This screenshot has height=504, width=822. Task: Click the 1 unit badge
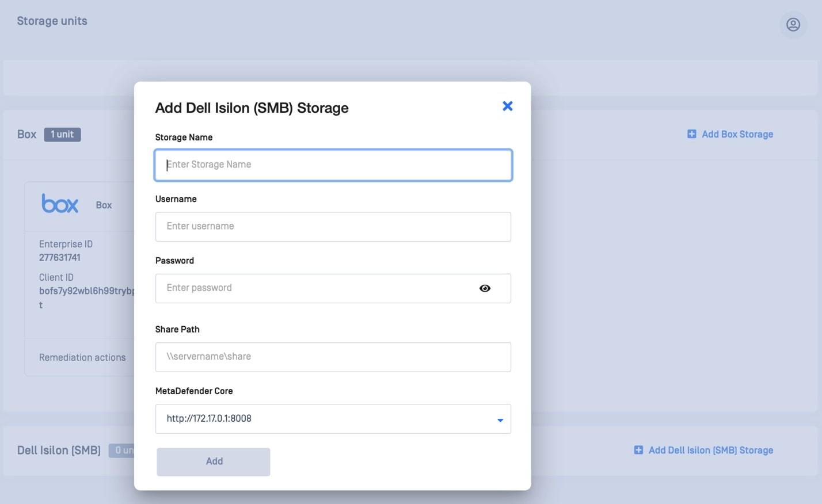pyautogui.click(x=62, y=135)
